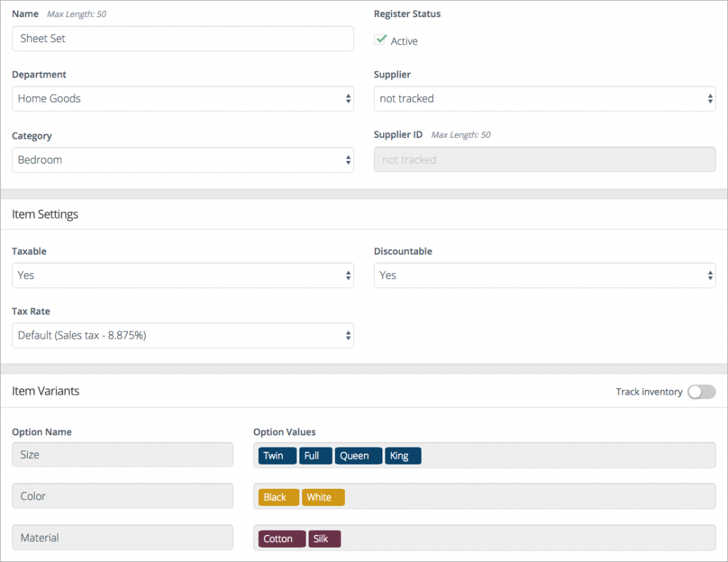Uncheck the Active register status checkbox
The width and height of the screenshot is (728, 562).
tap(380, 41)
